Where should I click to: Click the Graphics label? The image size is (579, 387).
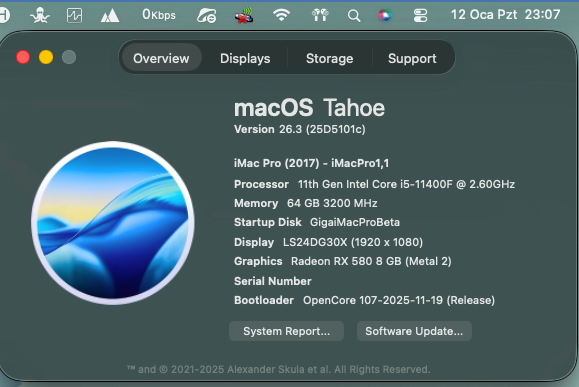(258, 261)
